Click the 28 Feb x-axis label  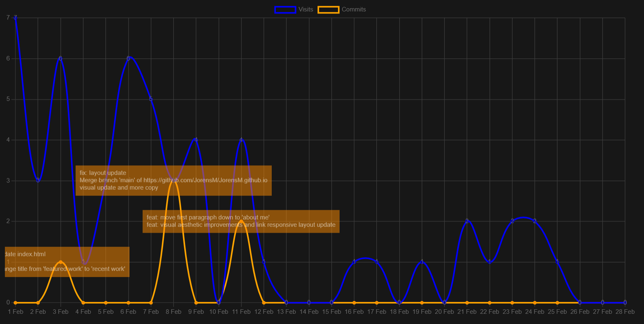pyautogui.click(x=625, y=312)
